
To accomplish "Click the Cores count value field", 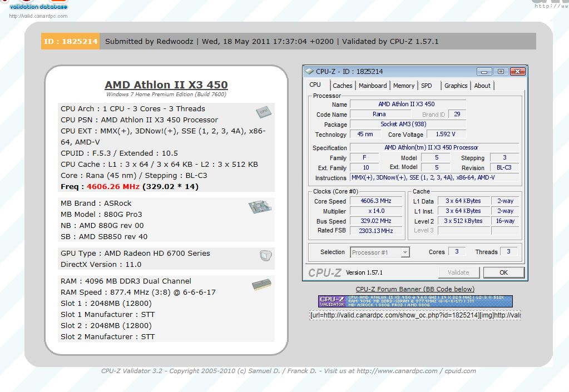I will tap(457, 252).
